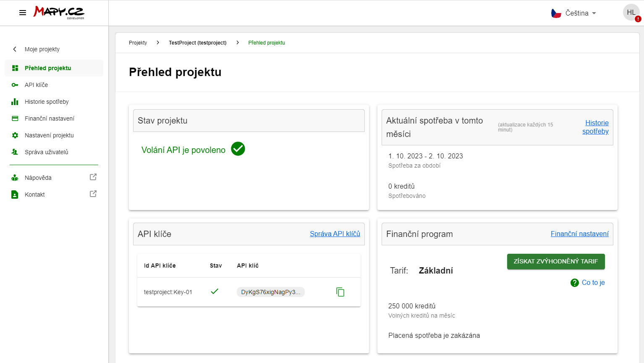644x363 pixels.
Task: Click the Mapy.cz developer logo
Action: click(58, 12)
